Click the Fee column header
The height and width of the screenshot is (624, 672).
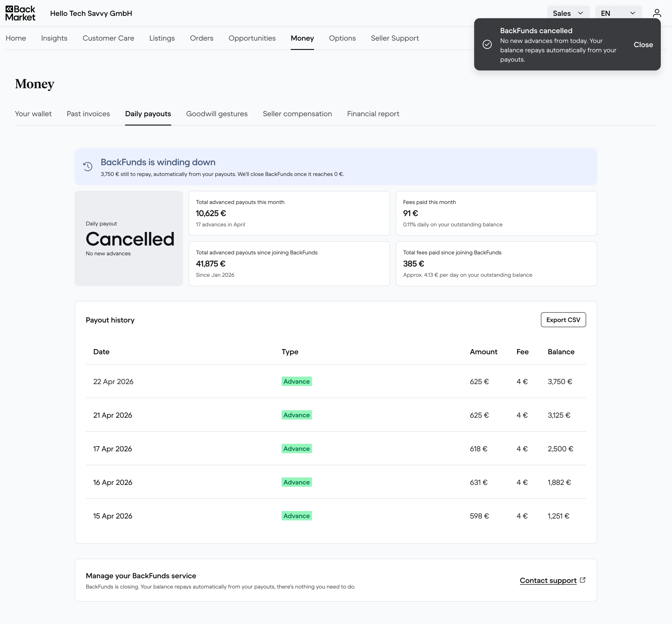tap(522, 352)
